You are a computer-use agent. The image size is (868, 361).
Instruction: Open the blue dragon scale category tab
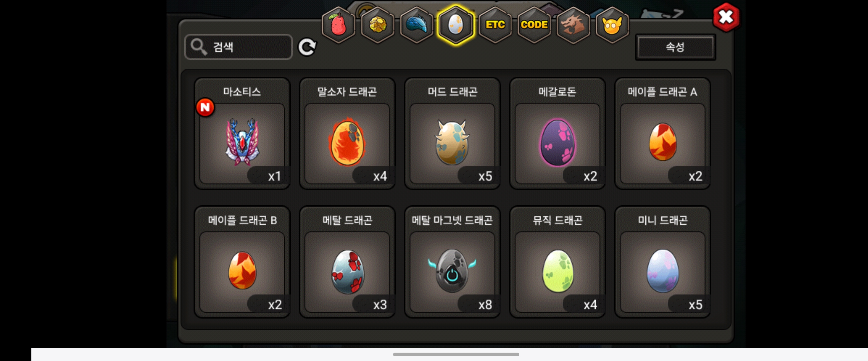pyautogui.click(x=416, y=25)
